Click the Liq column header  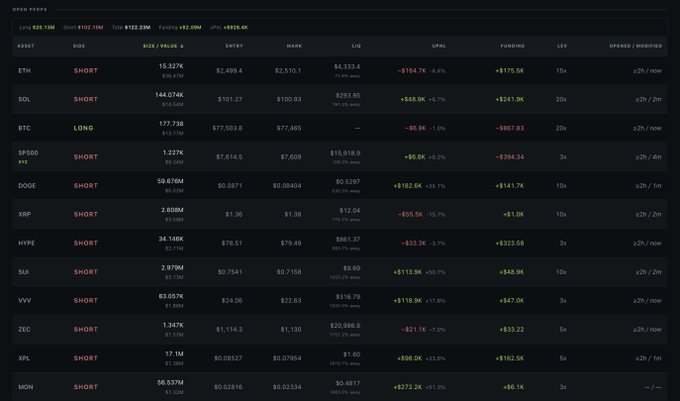coord(356,46)
